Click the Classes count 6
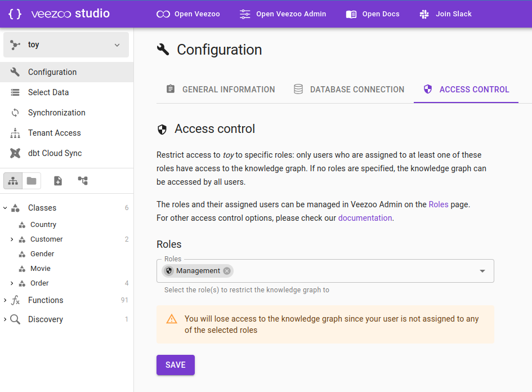 pyautogui.click(x=127, y=208)
